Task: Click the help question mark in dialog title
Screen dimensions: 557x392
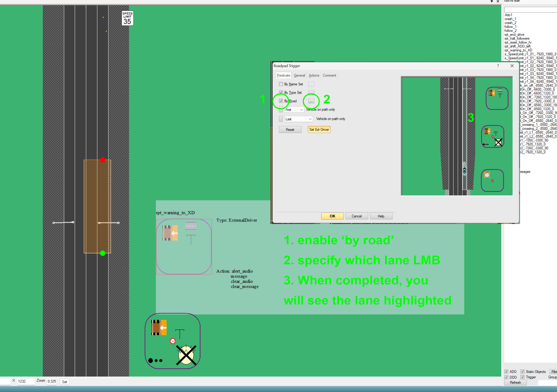Action: [x=498, y=66]
